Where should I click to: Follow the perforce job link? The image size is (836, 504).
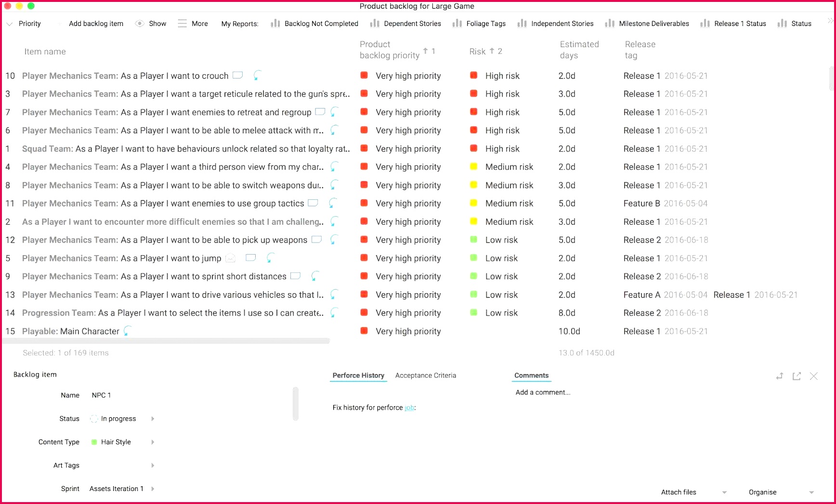point(409,407)
